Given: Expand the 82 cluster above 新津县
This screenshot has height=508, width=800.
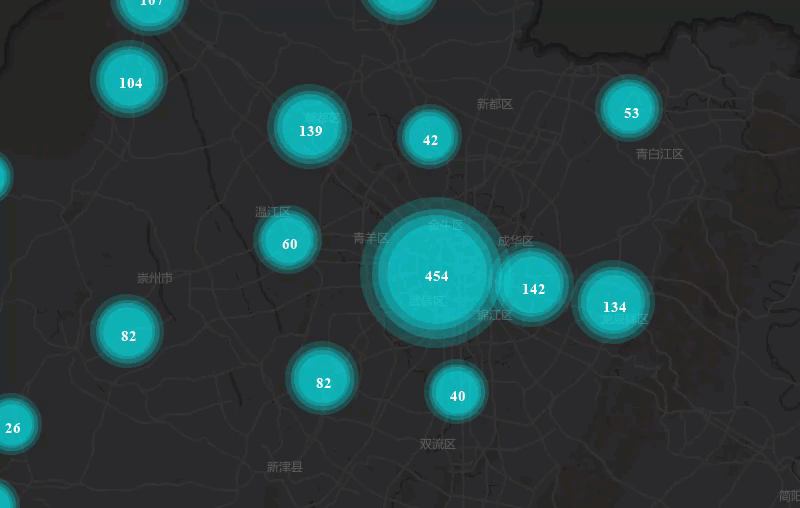Looking at the screenshot, I should tap(323, 382).
